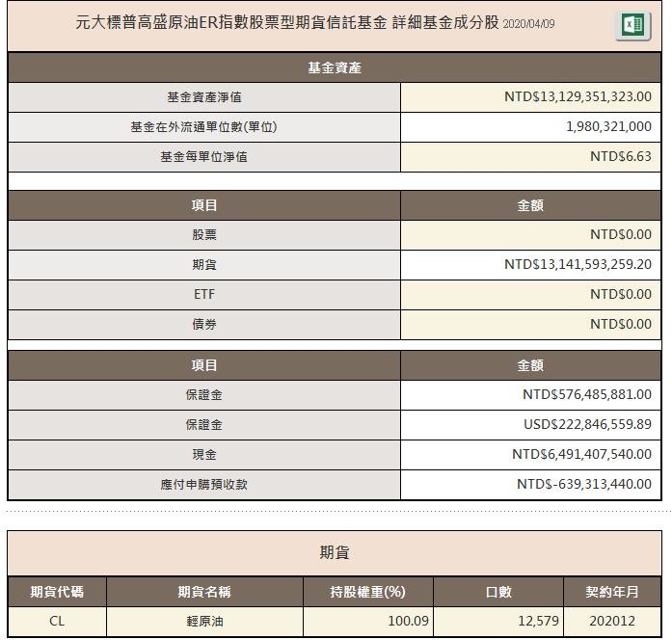Select the NTD$576,485,881.00 margin value
The height and width of the screenshot is (640, 672).
point(587,394)
